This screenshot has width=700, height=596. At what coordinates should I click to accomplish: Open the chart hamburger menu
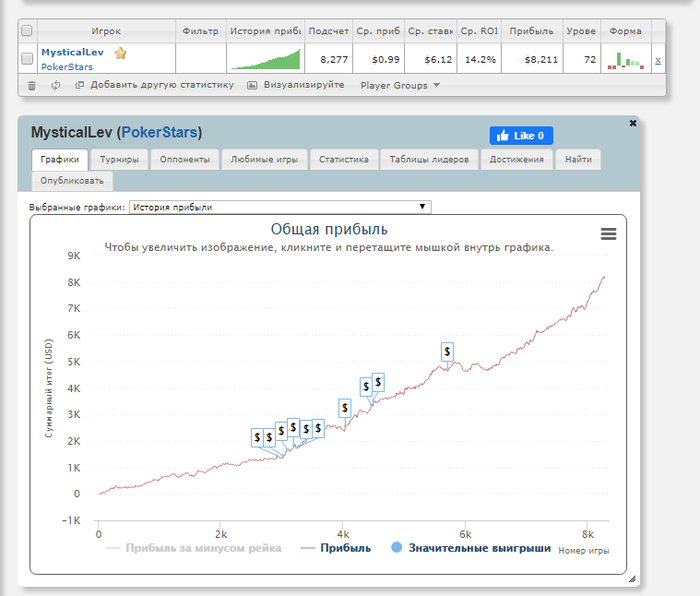pyautogui.click(x=608, y=233)
